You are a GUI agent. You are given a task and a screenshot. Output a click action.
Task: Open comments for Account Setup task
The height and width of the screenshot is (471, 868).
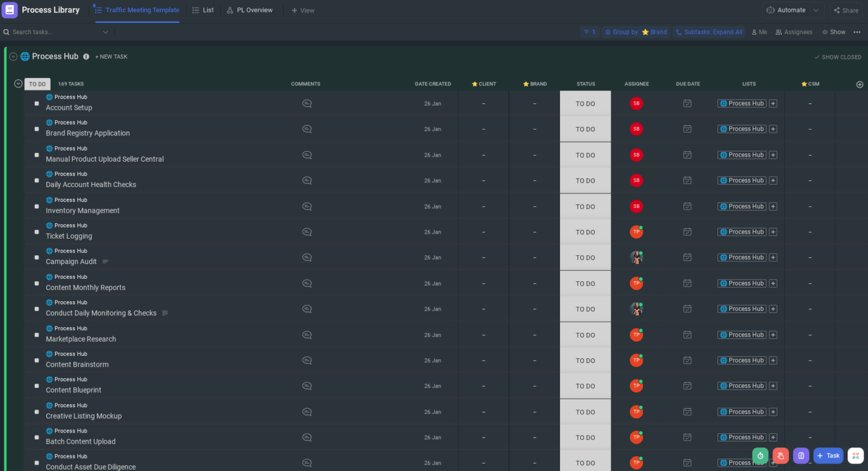307,103
